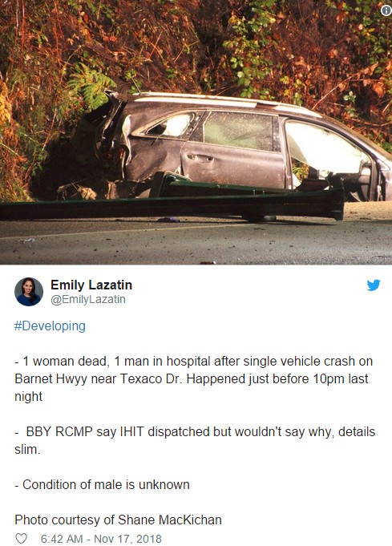The image size is (392, 546).
Task: Open the photo info icon
Action: tap(386, 10)
